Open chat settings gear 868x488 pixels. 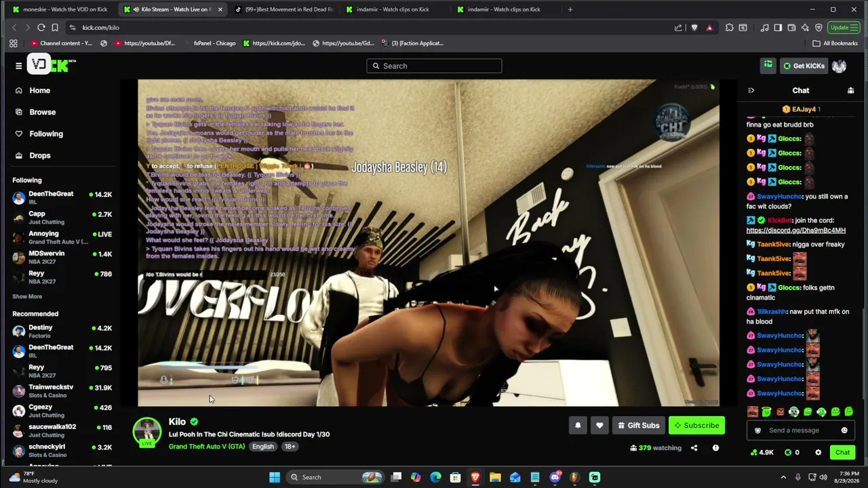tap(818, 453)
